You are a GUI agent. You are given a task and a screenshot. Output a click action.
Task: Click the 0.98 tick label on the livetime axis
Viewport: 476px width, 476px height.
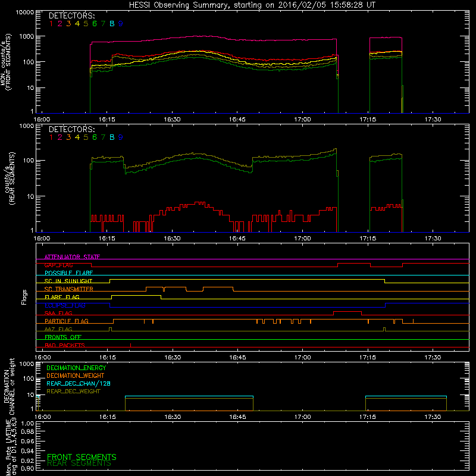(27, 431)
